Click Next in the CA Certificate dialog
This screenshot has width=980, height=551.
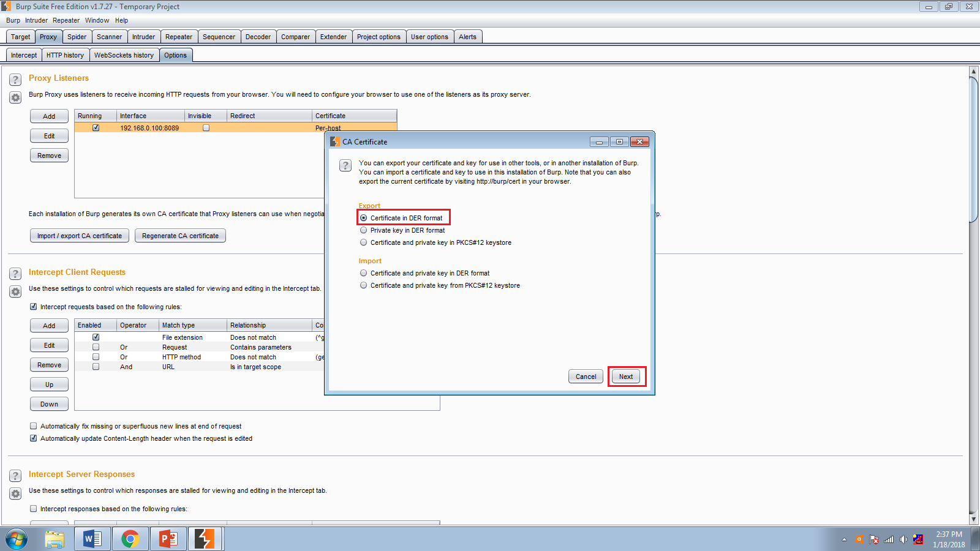pos(626,377)
